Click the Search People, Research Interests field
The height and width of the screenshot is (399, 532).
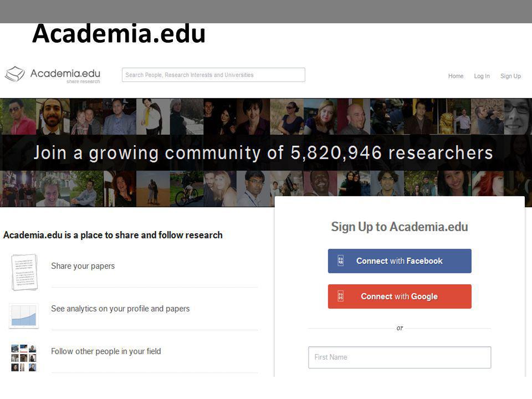pos(213,75)
